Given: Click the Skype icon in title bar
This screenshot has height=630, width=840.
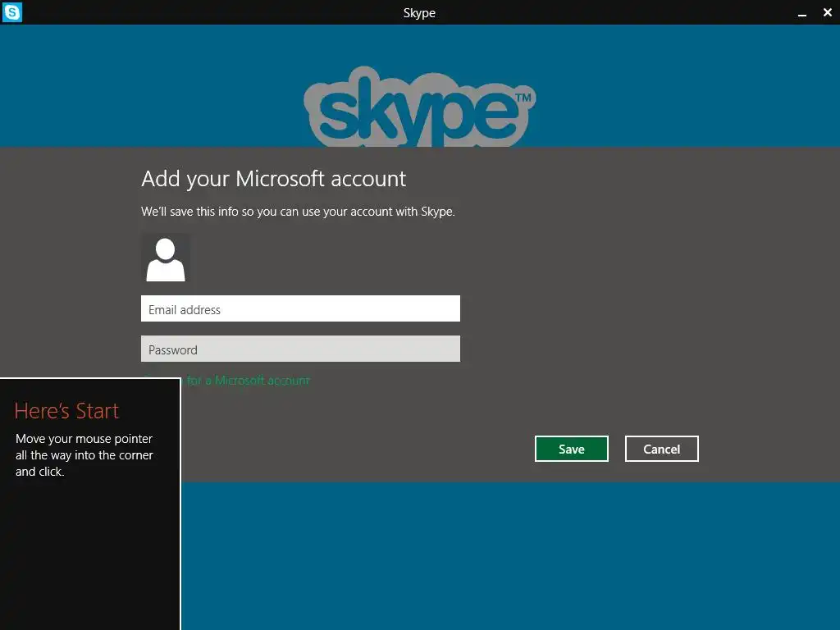Looking at the screenshot, I should pyautogui.click(x=11, y=11).
